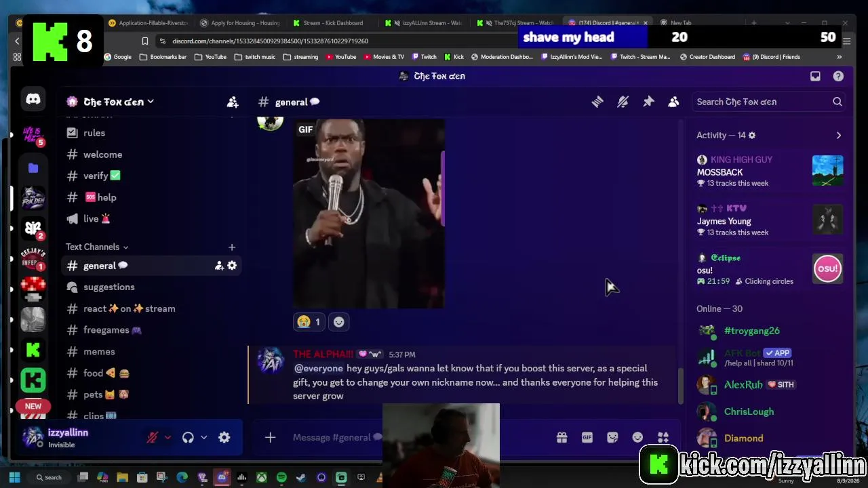Open the GIF picker button
Image resolution: width=868 pixels, height=488 pixels.
(x=587, y=438)
